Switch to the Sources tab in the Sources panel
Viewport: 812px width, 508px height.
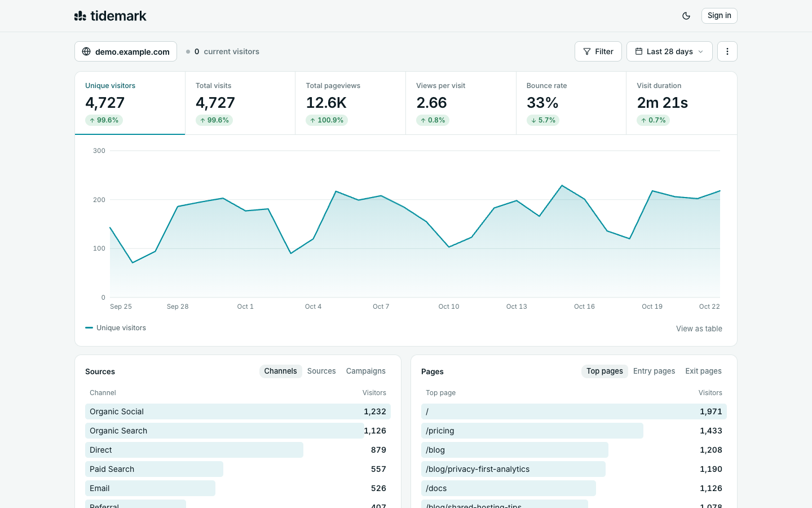(321, 371)
